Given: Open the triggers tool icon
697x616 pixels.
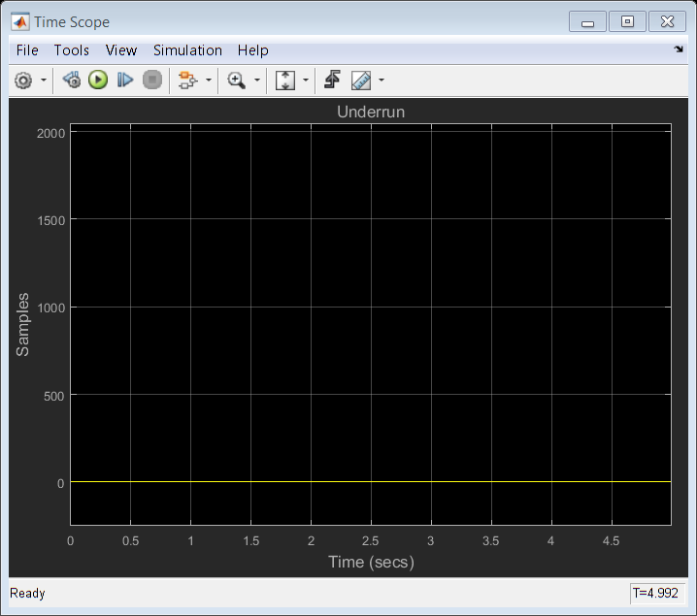Looking at the screenshot, I should 333,80.
